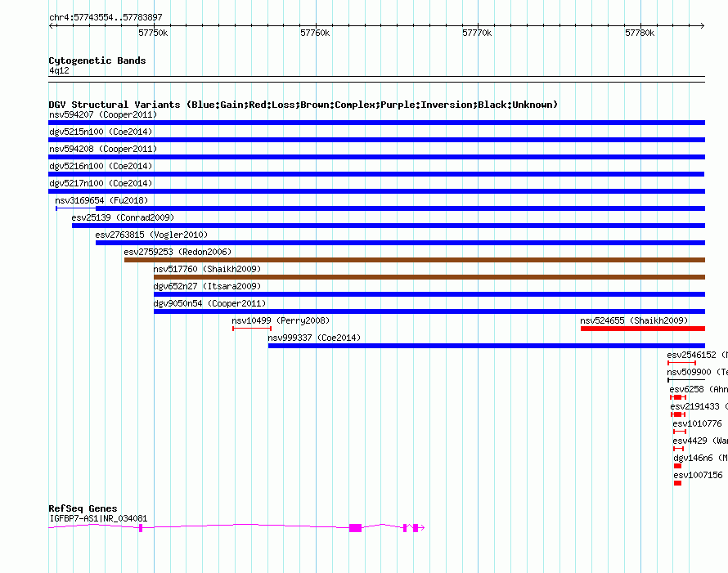Open IGFBP7-AS1|NR_034081 gene label
Image resolution: width=728 pixels, height=573 pixels.
(x=98, y=518)
